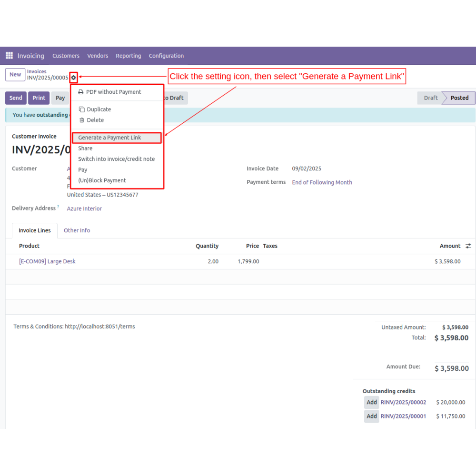Viewport: 476px width, 476px height.
Task: Choose (Un)Block Payment option
Action: point(102,180)
